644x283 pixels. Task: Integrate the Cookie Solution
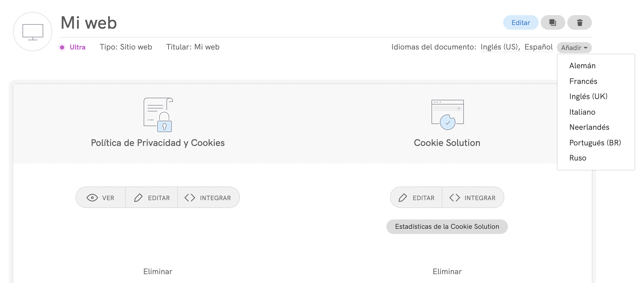point(473,198)
